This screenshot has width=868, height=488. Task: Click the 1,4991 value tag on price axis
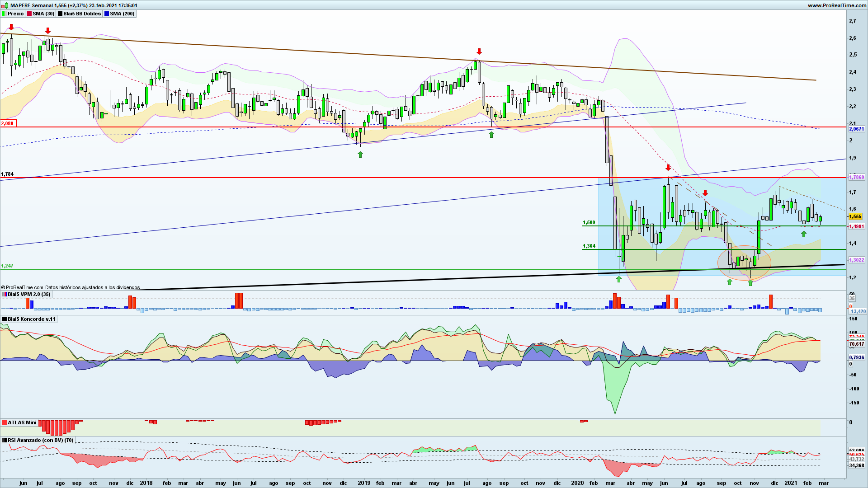(x=857, y=226)
